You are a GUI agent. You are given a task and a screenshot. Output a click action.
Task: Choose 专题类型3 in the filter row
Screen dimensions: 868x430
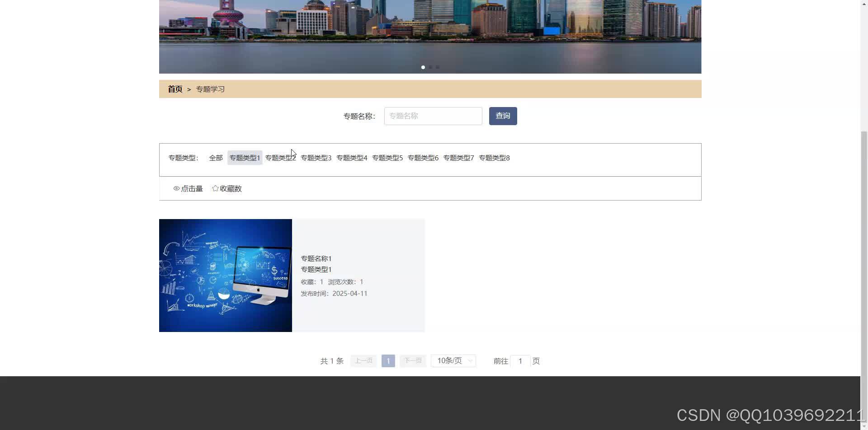coord(316,158)
